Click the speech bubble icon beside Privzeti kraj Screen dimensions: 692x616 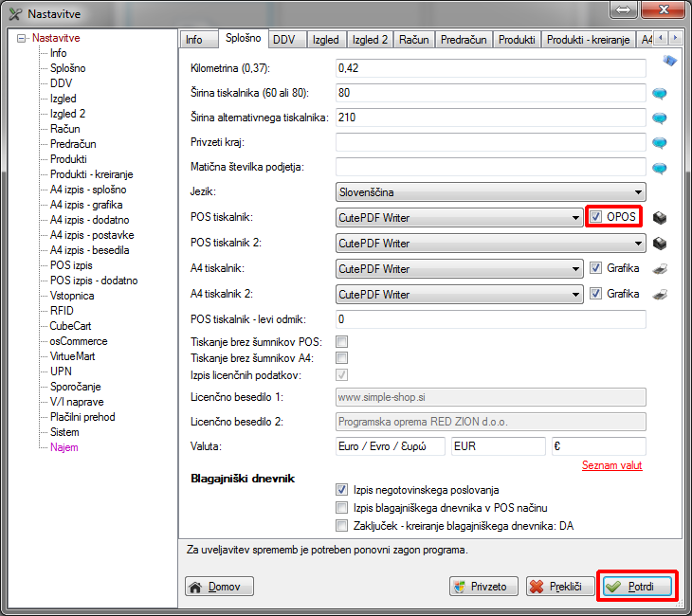(x=661, y=143)
